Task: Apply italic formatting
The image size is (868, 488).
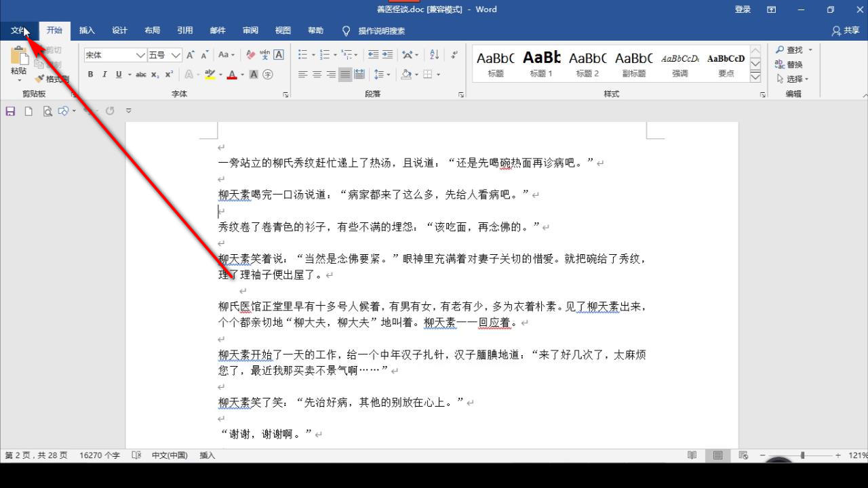Action: [103, 75]
